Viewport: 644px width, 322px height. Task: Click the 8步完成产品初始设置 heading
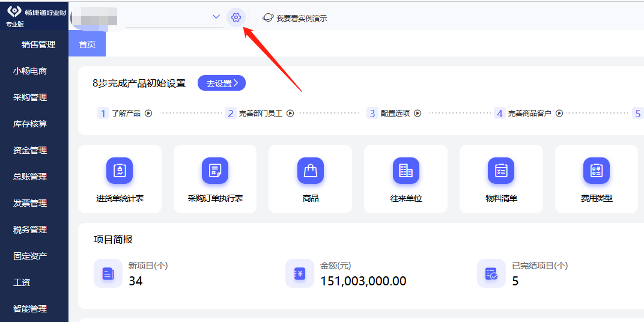(x=139, y=84)
